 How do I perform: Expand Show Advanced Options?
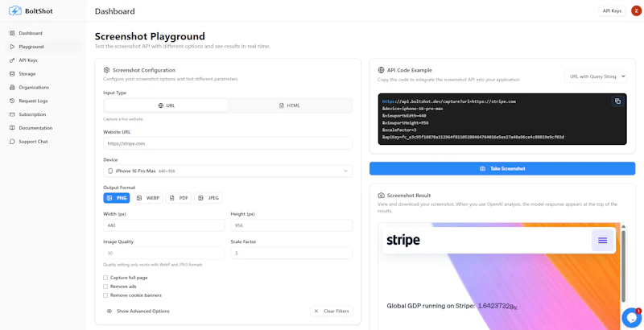[138, 311]
